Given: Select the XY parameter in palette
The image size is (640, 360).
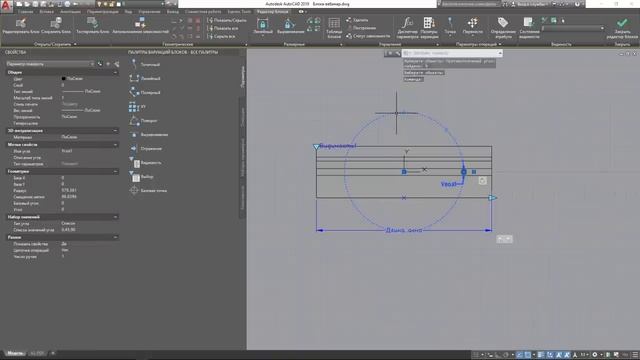Looking at the screenshot, I should tap(138, 107).
